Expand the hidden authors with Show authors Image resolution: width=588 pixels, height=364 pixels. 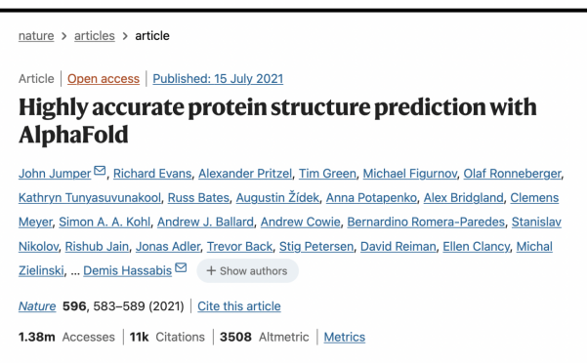[247, 270]
